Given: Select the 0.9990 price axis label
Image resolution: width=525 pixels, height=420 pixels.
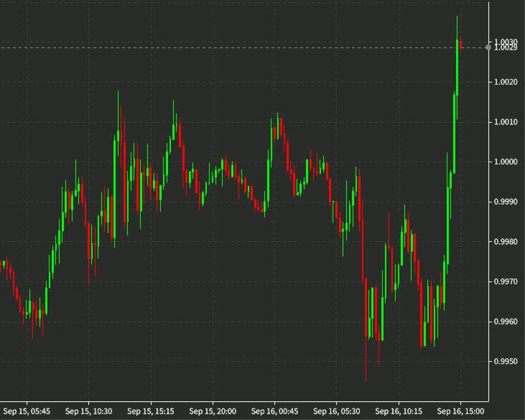Looking at the screenshot, I should (506, 202).
